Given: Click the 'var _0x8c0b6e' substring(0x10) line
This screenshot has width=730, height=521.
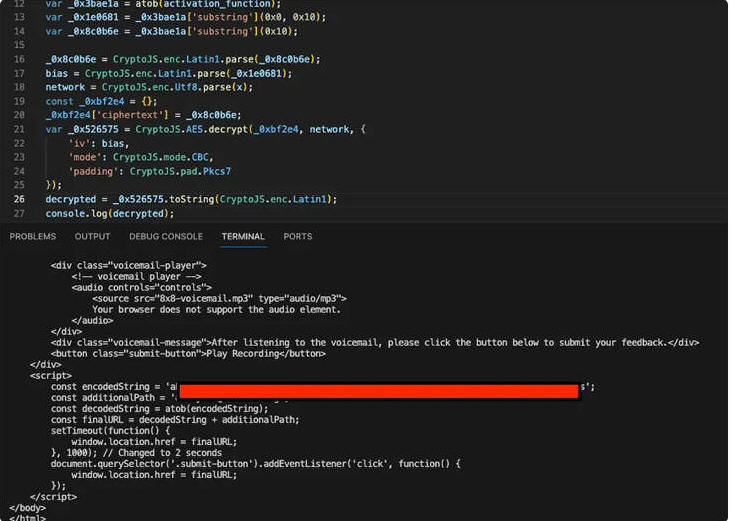Looking at the screenshot, I should [x=172, y=31].
